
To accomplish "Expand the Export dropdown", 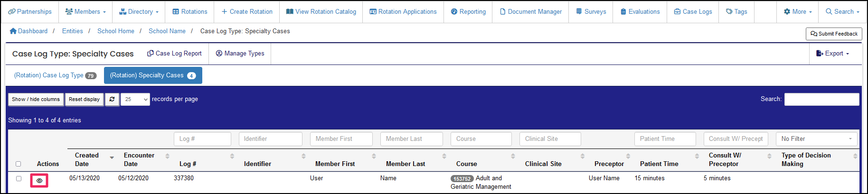I will pos(832,53).
